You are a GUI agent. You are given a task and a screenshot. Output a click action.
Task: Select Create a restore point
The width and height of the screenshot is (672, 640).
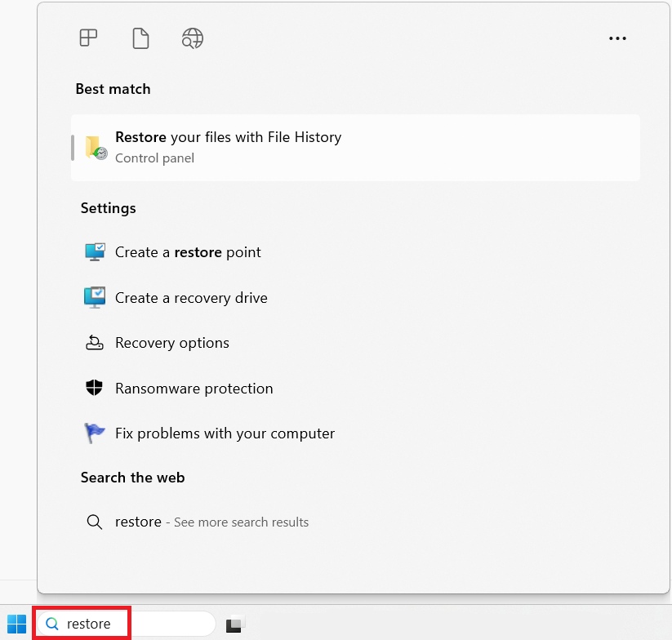188,251
